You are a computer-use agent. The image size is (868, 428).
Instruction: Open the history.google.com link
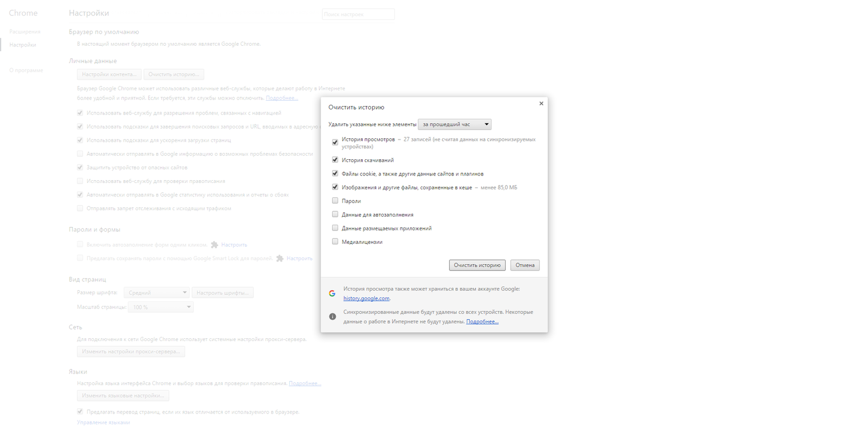coord(366,298)
